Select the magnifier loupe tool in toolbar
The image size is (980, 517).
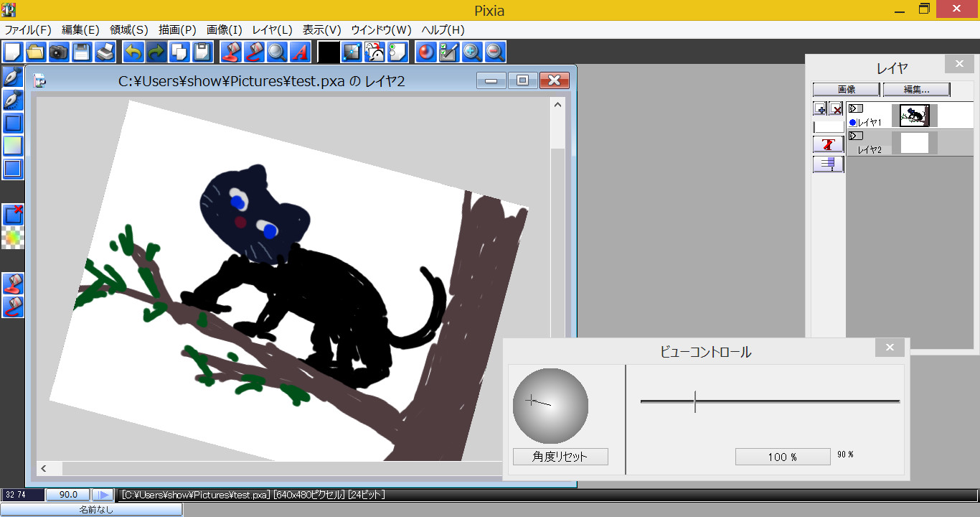click(278, 51)
